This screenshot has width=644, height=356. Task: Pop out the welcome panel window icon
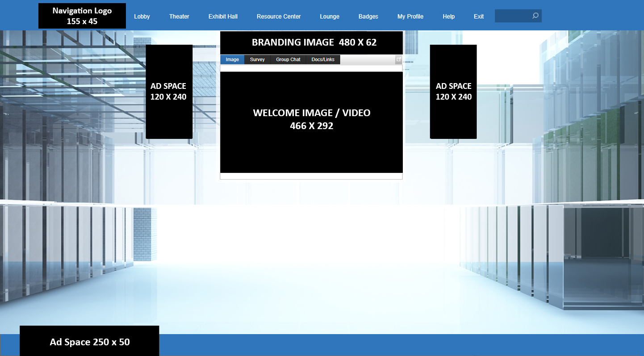click(399, 59)
